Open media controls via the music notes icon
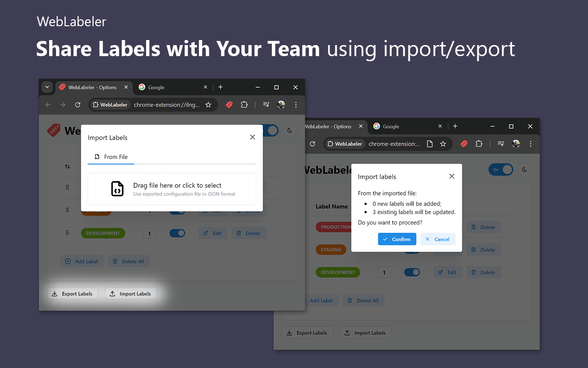Image resolution: width=588 pixels, height=368 pixels. tap(266, 104)
